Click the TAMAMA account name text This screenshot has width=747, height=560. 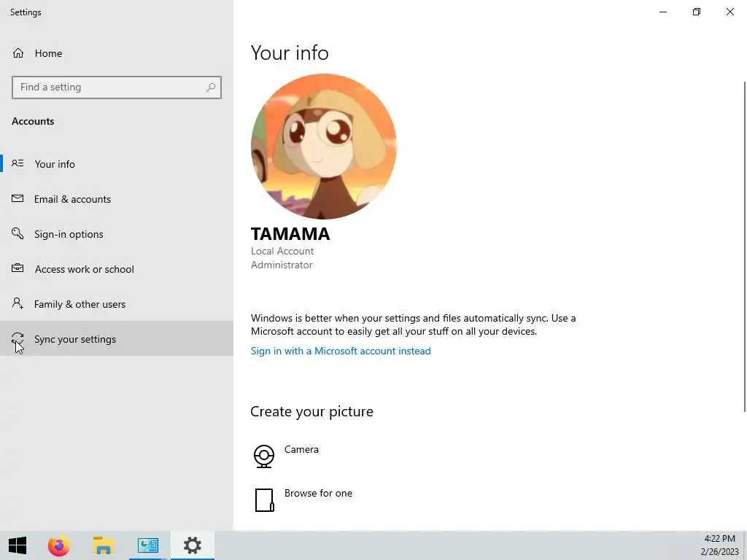tap(290, 234)
